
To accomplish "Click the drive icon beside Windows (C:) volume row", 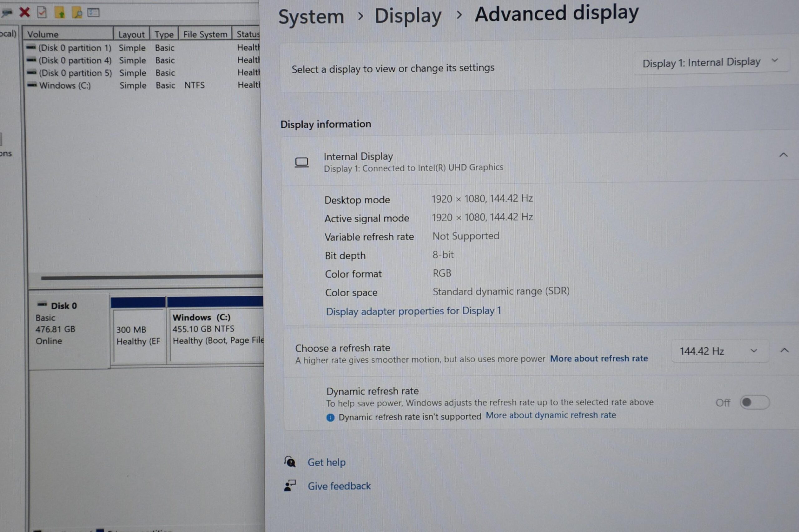I will [x=32, y=85].
